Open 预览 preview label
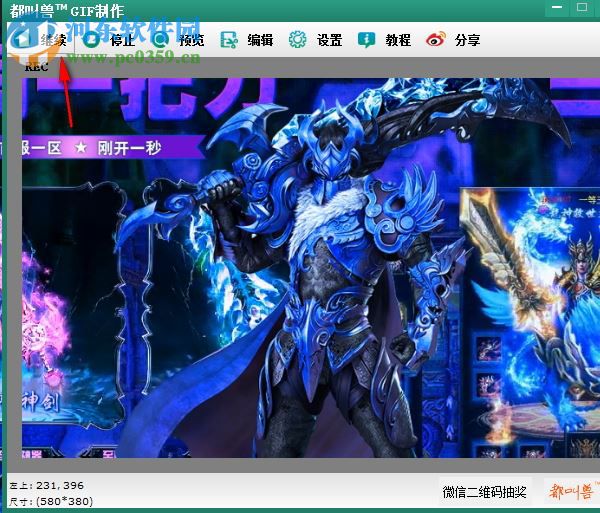600x513 pixels. point(192,40)
